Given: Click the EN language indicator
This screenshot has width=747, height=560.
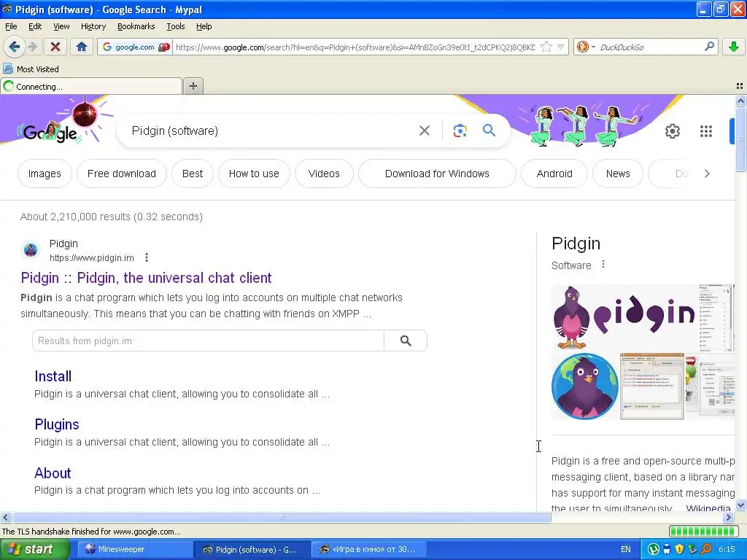Looking at the screenshot, I should pyautogui.click(x=625, y=549).
